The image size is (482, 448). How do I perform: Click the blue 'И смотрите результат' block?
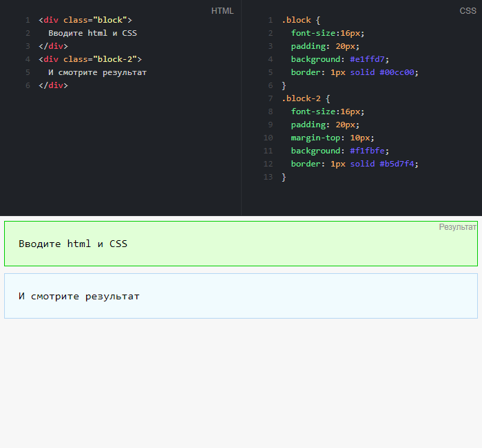[240, 297]
